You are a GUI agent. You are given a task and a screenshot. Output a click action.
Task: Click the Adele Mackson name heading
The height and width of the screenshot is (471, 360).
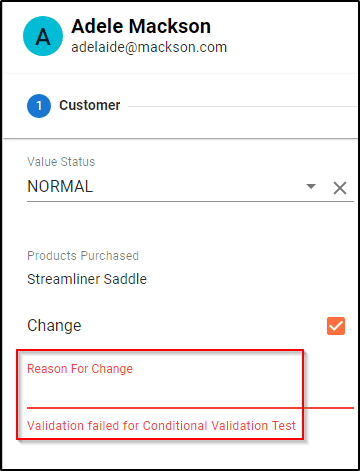pyautogui.click(x=141, y=26)
